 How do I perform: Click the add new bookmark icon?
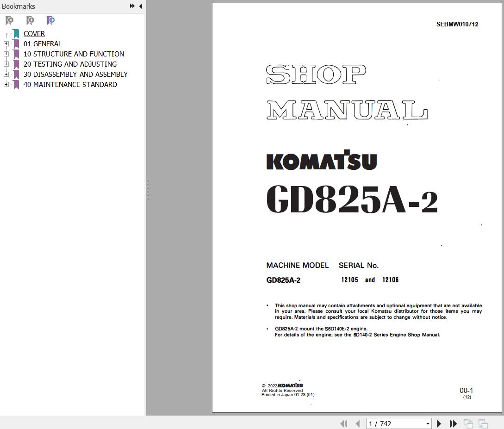(x=30, y=20)
